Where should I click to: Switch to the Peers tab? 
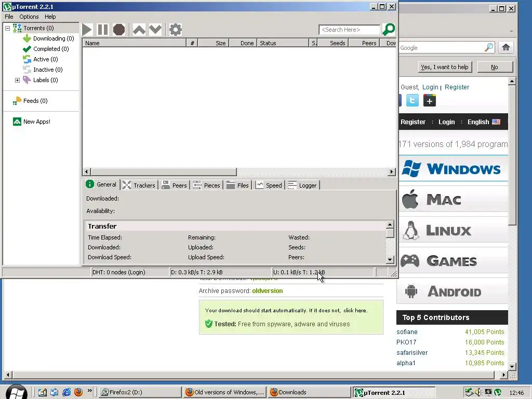coord(175,185)
